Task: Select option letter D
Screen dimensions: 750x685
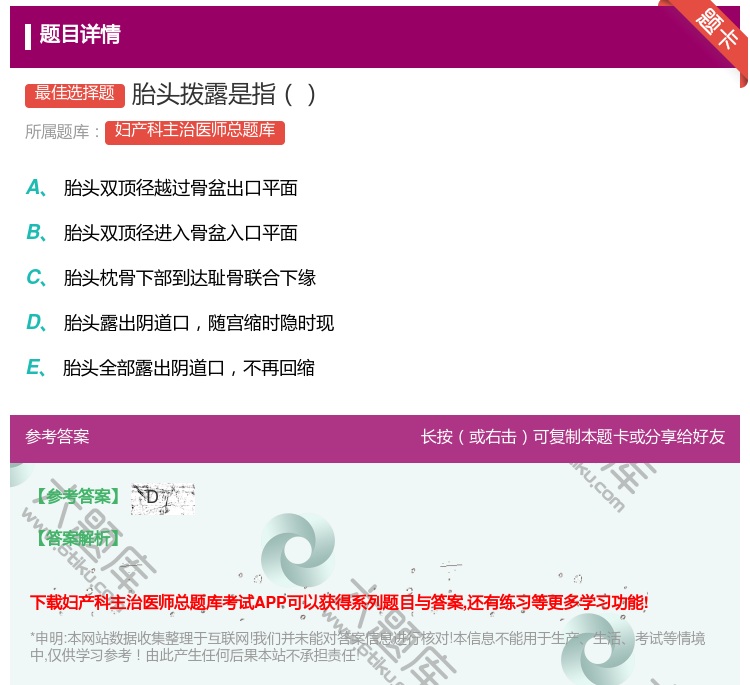Action: (35, 323)
